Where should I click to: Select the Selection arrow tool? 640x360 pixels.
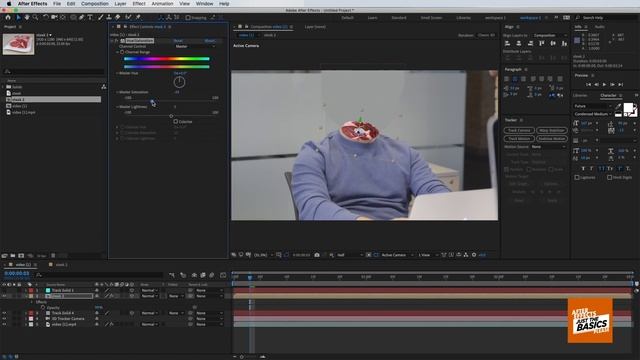(18, 18)
